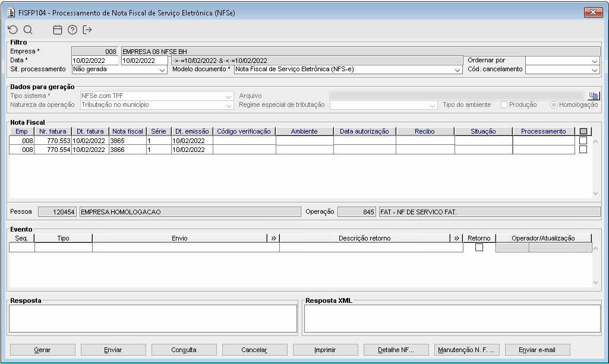Select fatura cell 770.553
The height and width of the screenshot is (364, 609).
tap(53, 141)
